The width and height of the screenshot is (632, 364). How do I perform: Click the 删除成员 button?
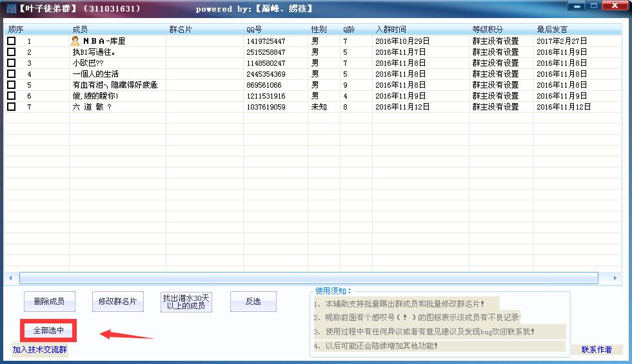49,302
